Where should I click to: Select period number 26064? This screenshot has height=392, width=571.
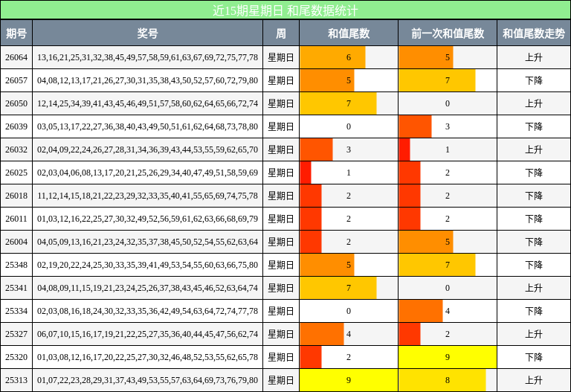point(16,57)
